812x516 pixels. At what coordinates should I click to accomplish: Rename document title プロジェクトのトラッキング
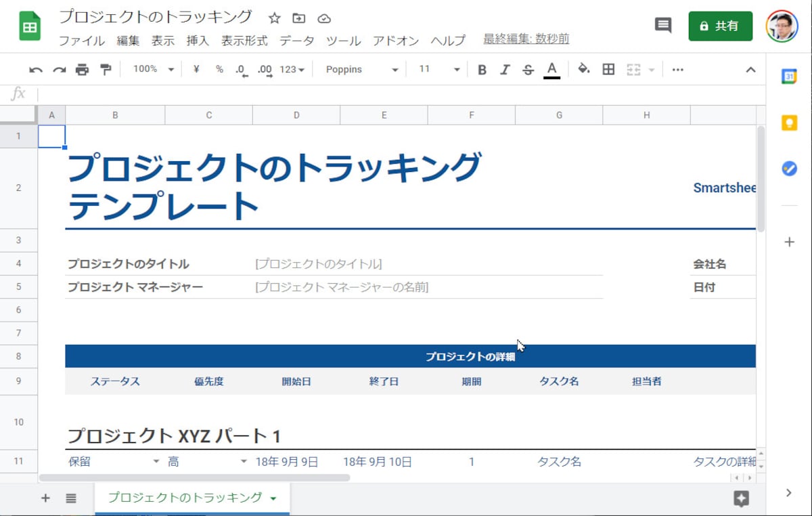(156, 17)
